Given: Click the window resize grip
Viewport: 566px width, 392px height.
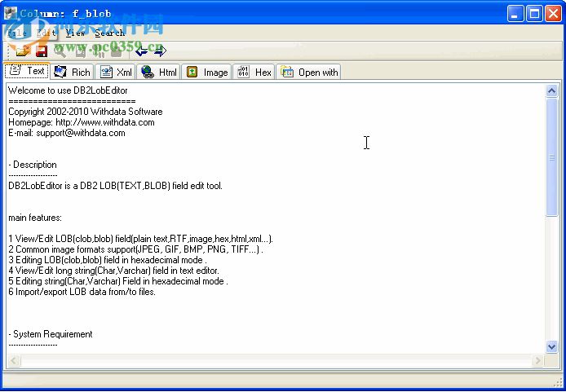Looking at the screenshot, I should (x=558, y=382).
